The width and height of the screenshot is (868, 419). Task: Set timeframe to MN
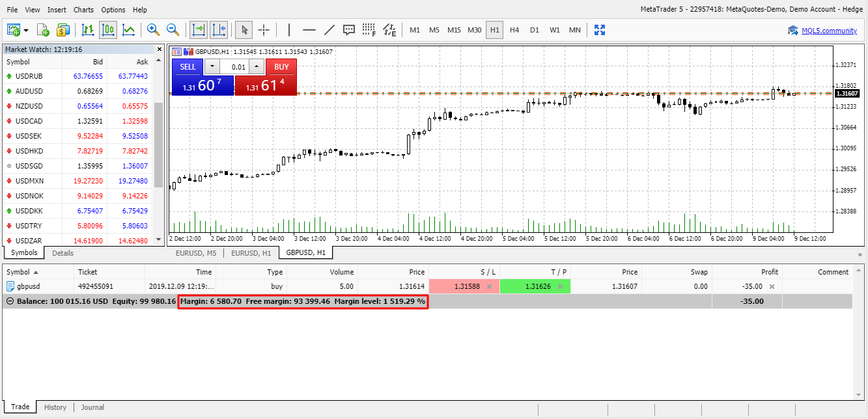pos(575,30)
